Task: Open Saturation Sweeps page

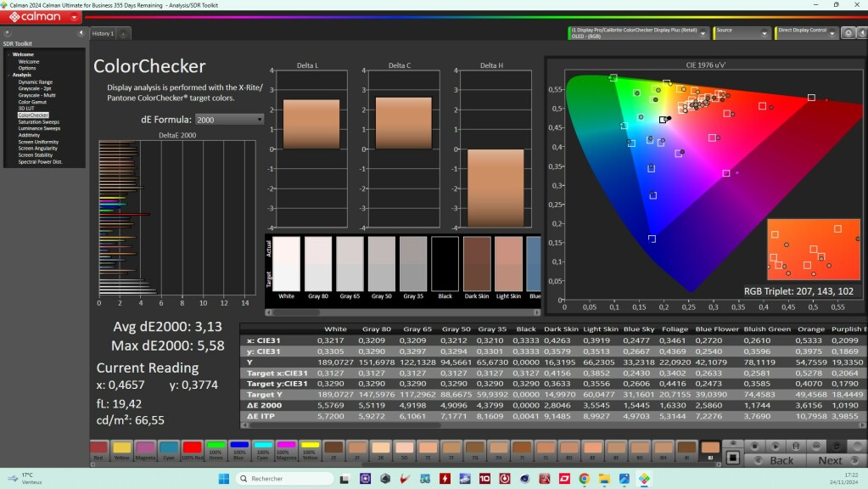Action: pyautogui.click(x=39, y=122)
